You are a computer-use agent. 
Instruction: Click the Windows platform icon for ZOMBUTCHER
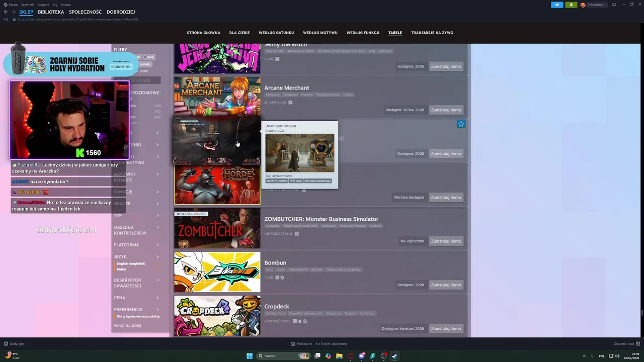point(297,234)
